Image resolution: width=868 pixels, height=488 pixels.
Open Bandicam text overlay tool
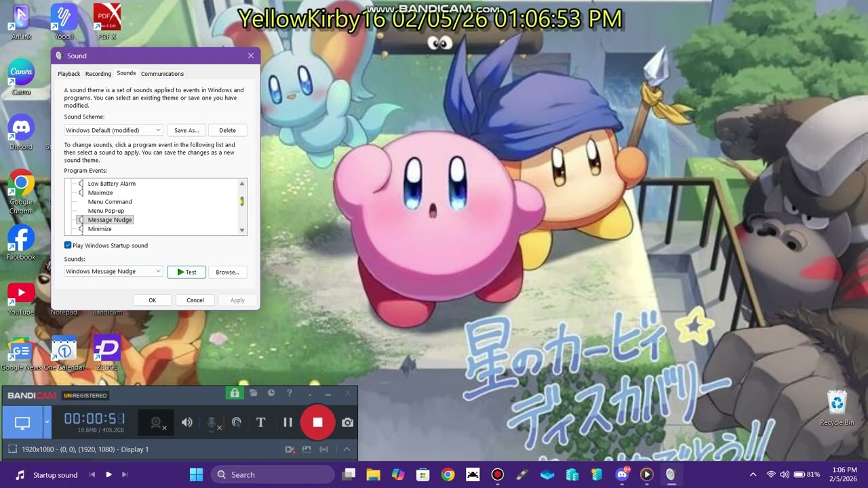coord(260,422)
